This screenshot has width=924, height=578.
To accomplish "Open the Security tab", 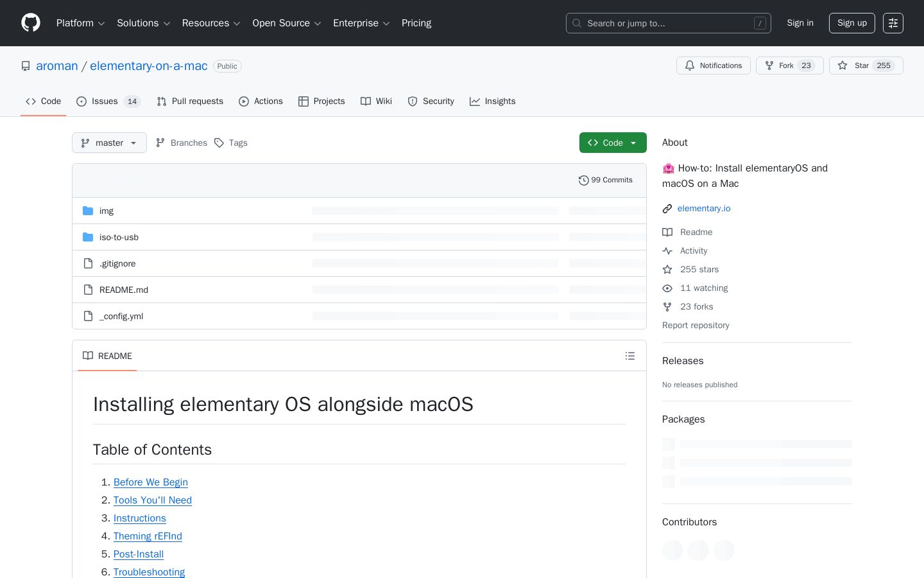I will (x=431, y=101).
